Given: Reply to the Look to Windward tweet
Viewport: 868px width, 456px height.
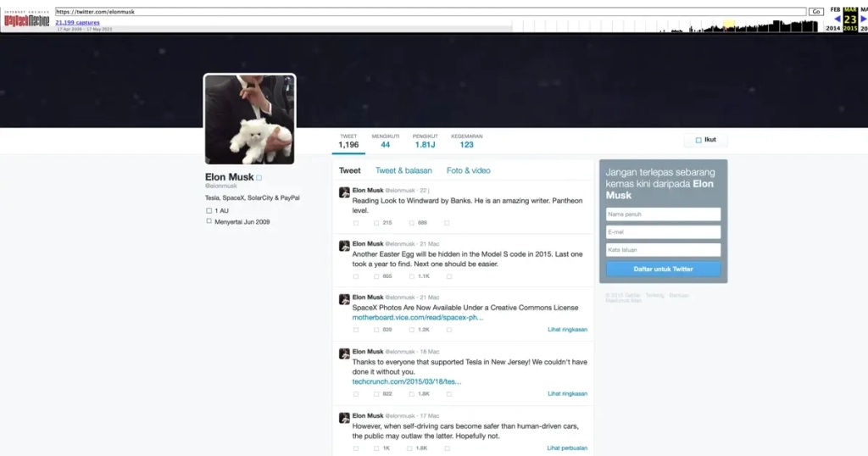Looking at the screenshot, I should 356,223.
